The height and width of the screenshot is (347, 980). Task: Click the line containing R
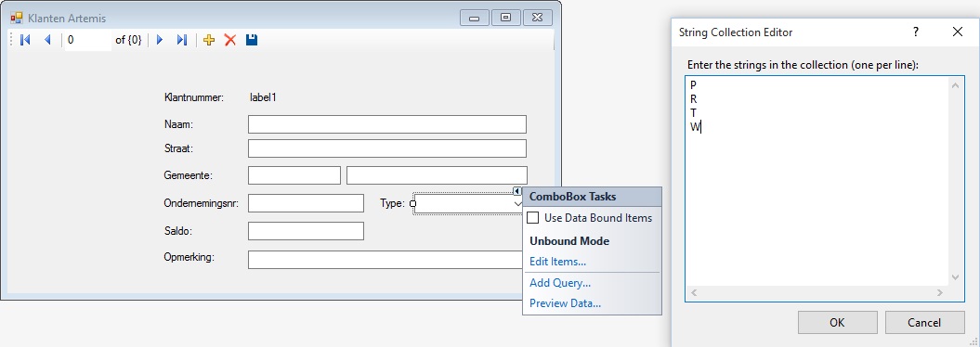click(694, 98)
